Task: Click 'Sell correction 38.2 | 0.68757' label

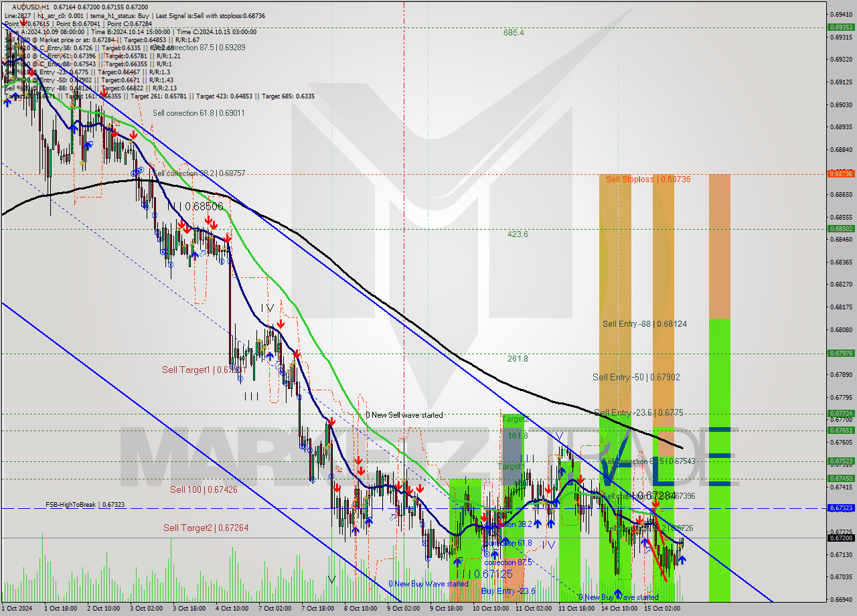Action: pyautogui.click(x=199, y=173)
